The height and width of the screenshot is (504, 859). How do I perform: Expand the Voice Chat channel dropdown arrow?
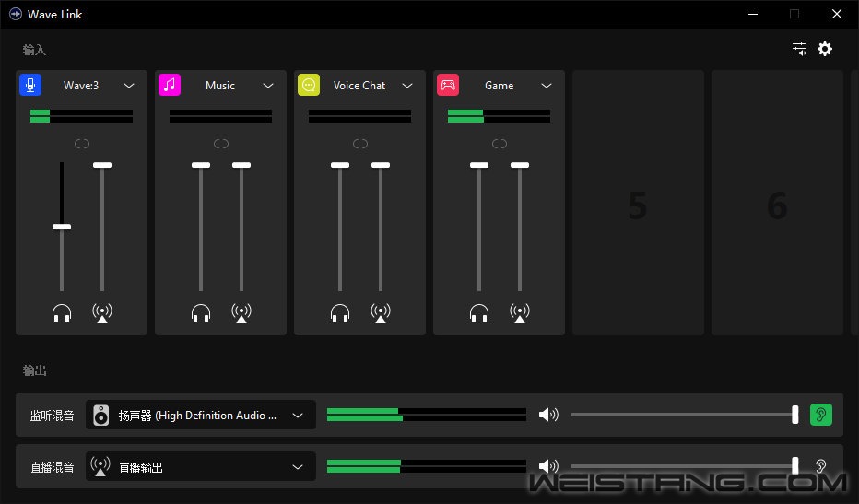(x=407, y=86)
